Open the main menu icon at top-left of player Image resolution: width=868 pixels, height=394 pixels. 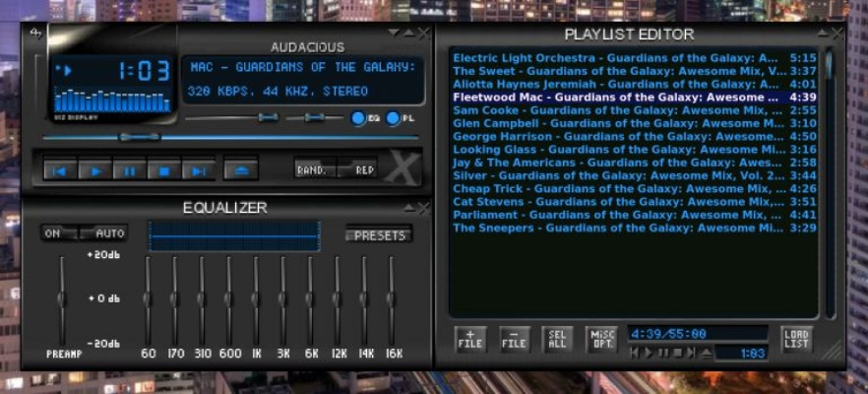pos(36,33)
